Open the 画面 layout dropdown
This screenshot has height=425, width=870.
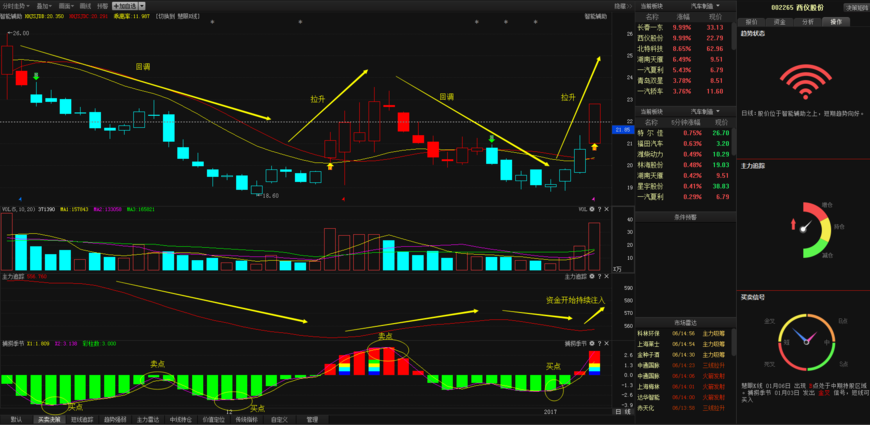67,6
